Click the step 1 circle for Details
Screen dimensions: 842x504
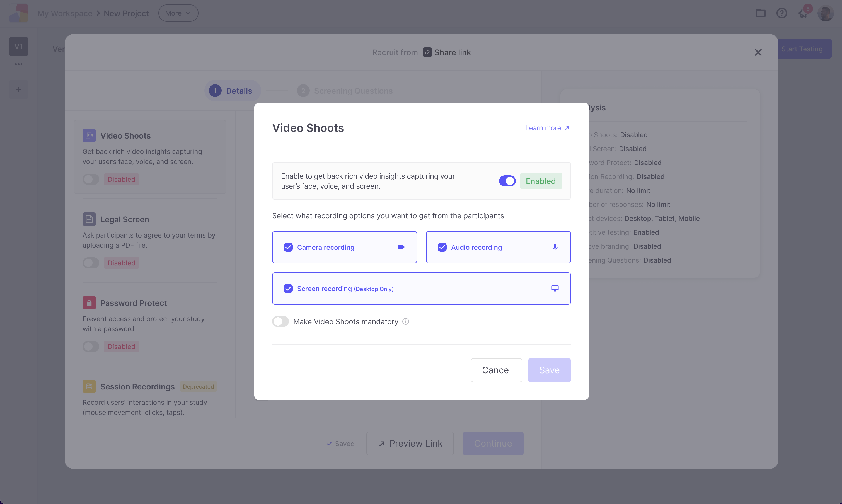215,91
